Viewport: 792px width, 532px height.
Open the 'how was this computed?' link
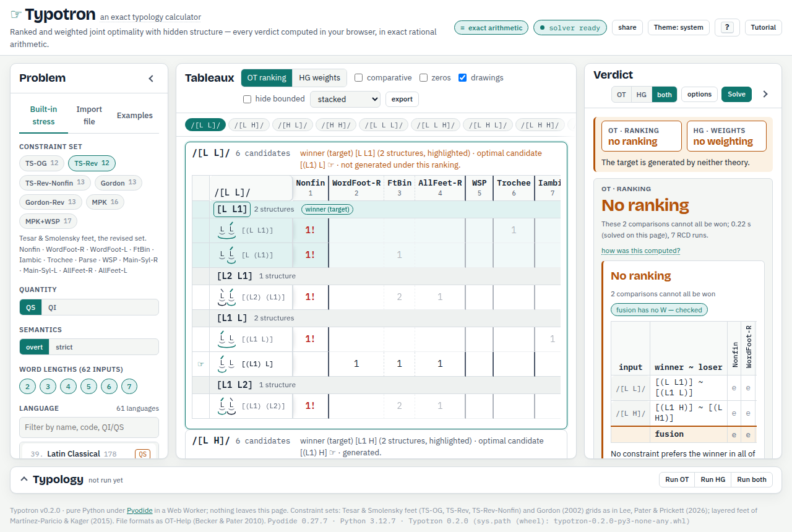point(640,251)
